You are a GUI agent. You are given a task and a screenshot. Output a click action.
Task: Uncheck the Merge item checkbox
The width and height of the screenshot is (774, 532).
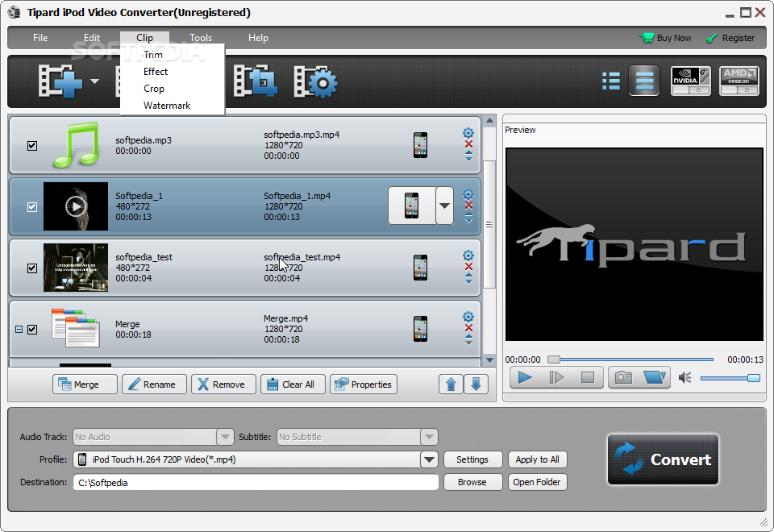(32, 329)
